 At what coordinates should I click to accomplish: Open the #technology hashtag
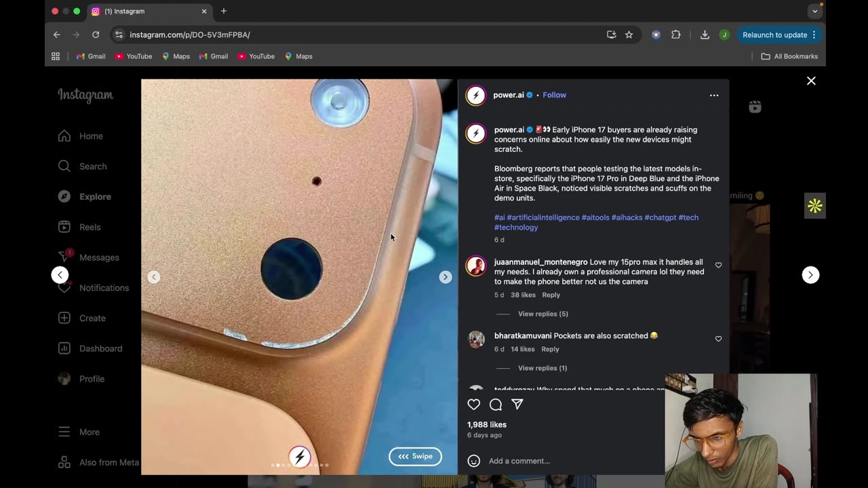pyautogui.click(x=516, y=227)
